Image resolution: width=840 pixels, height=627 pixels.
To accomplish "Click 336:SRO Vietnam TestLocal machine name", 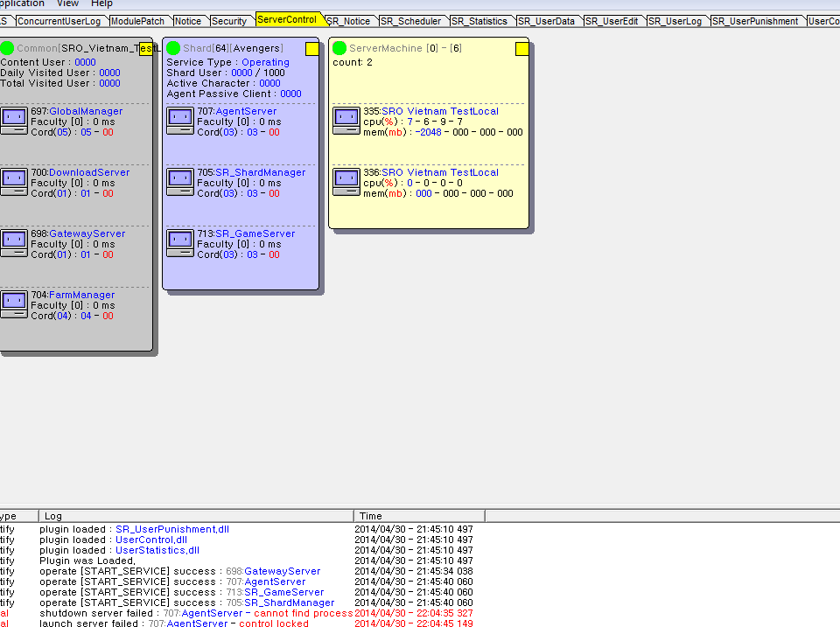I will [430, 172].
